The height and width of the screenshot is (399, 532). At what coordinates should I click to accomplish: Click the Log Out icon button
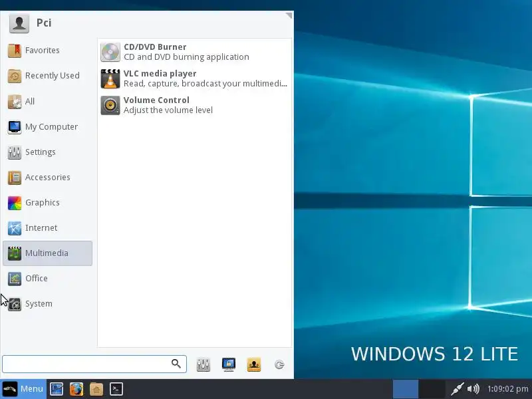pos(279,364)
